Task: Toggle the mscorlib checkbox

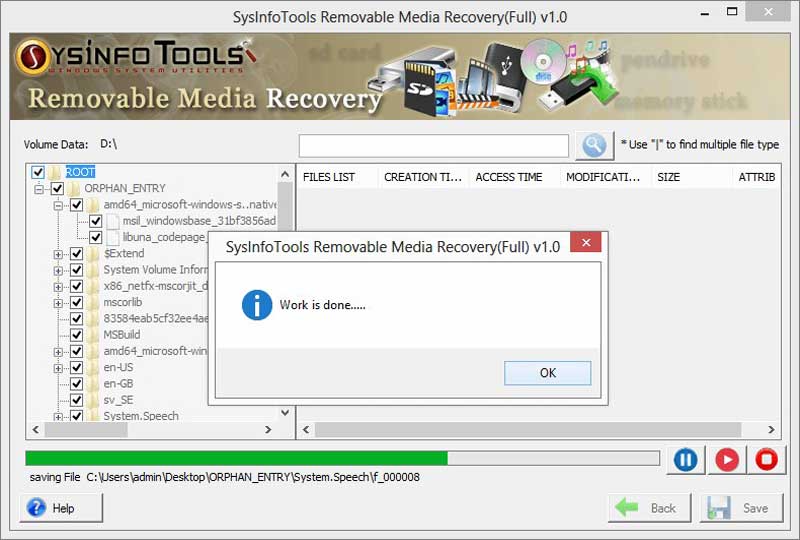Action: [77, 302]
